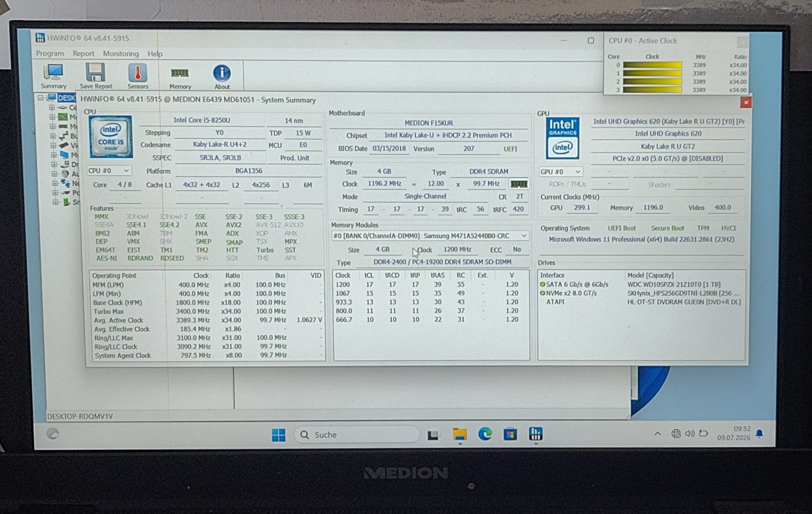The height and width of the screenshot is (514, 812).
Task: Click the memory chip icon beside 99.7 MHz
Action: (x=518, y=184)
